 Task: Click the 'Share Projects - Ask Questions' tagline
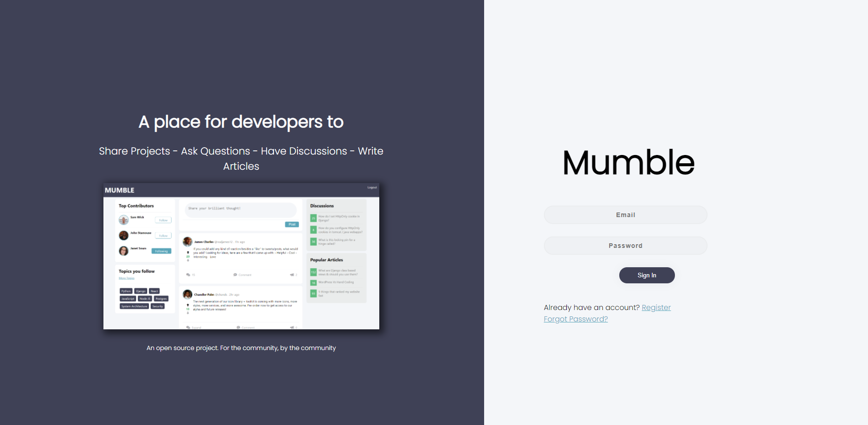point(241,159)
